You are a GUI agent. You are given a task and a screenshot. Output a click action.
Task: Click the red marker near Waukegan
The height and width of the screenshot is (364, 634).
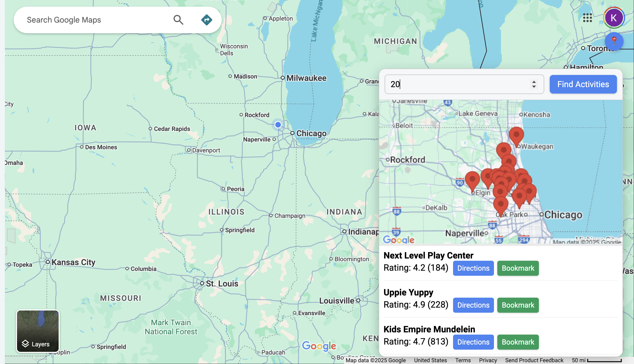[516, 135]
